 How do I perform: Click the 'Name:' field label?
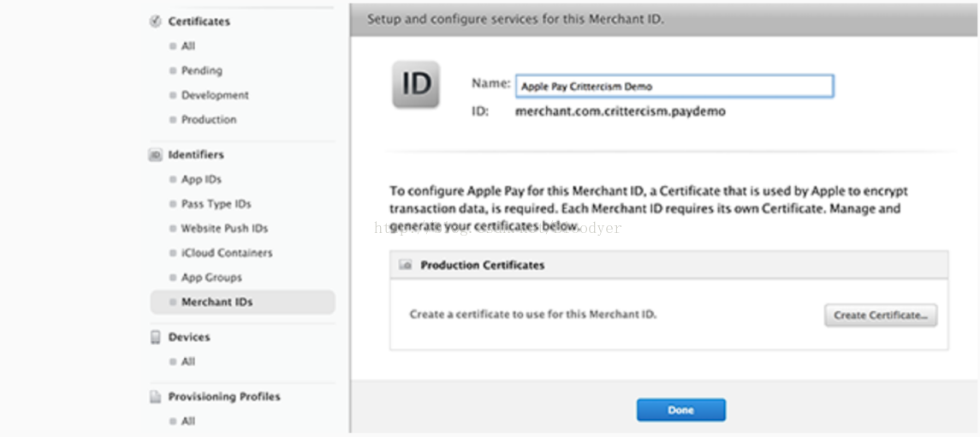tap(490, 83)
